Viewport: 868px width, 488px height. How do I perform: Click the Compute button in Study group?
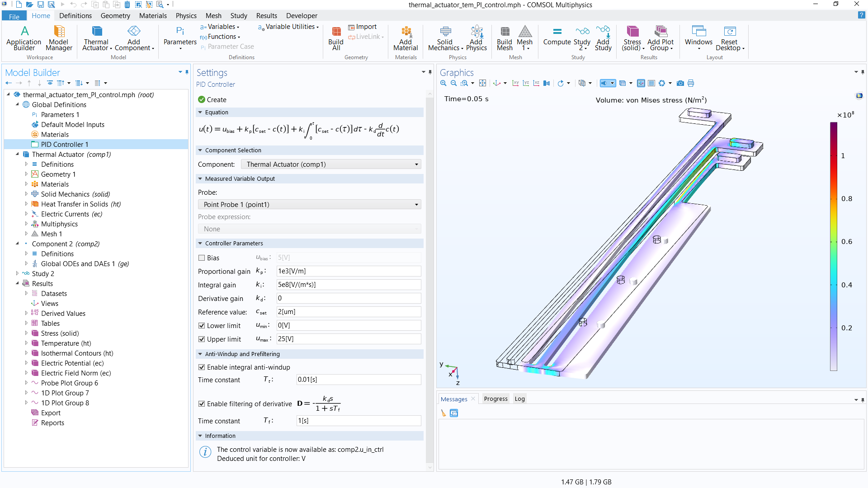(x=557, y=37)
